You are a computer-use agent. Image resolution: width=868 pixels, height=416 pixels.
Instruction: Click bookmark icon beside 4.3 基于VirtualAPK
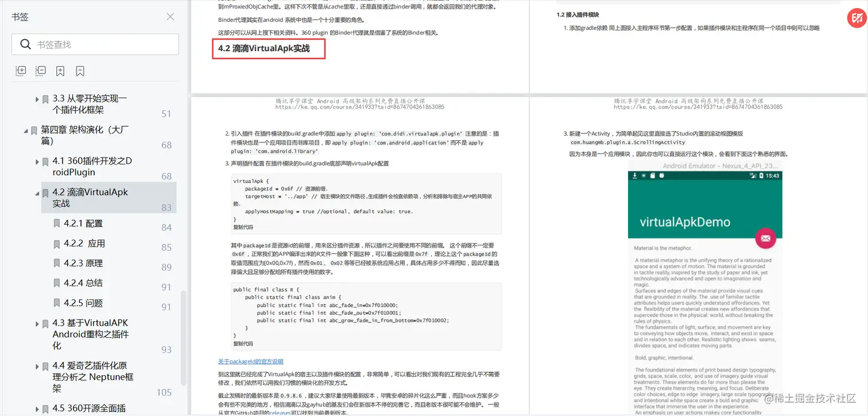(45, 323)
